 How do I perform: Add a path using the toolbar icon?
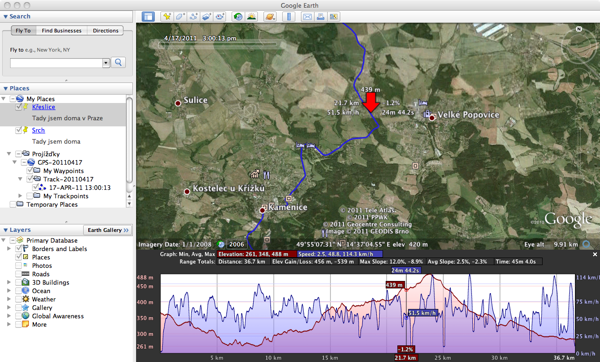tap(193, 16)
